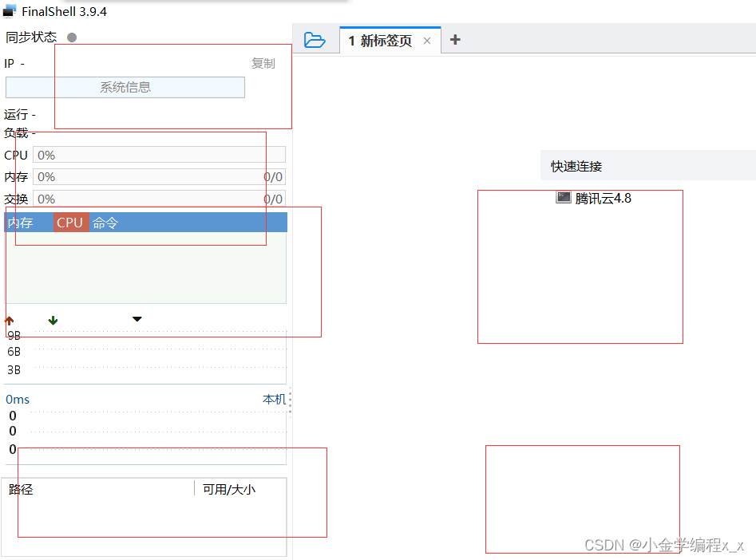Click the 运行 uptime label

click(x=16, y=115)
